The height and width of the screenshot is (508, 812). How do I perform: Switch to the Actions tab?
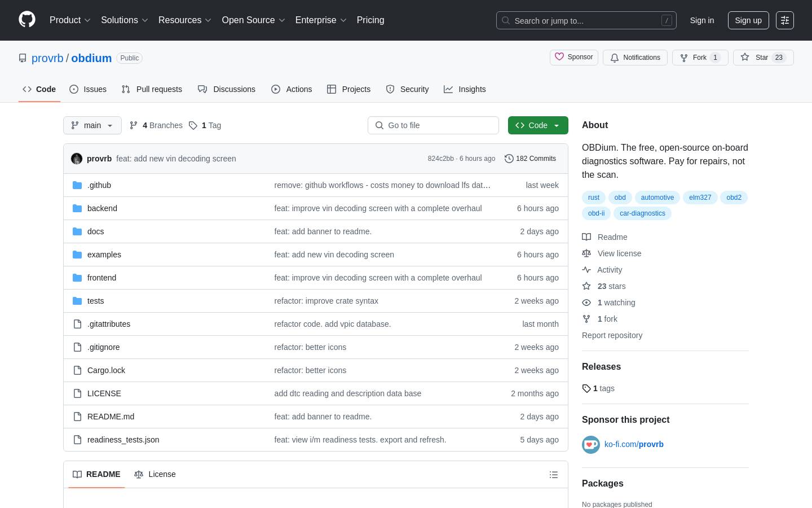click(x=292, y=89)
